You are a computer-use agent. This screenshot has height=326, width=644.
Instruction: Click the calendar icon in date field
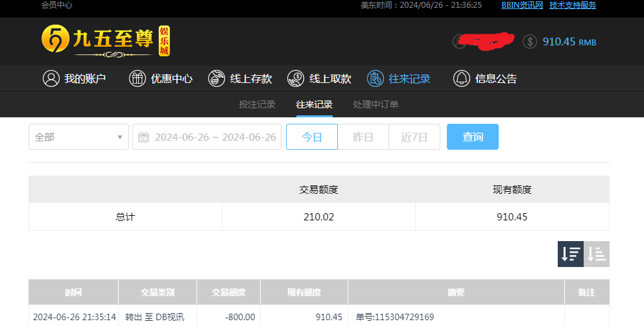[144, 137]
